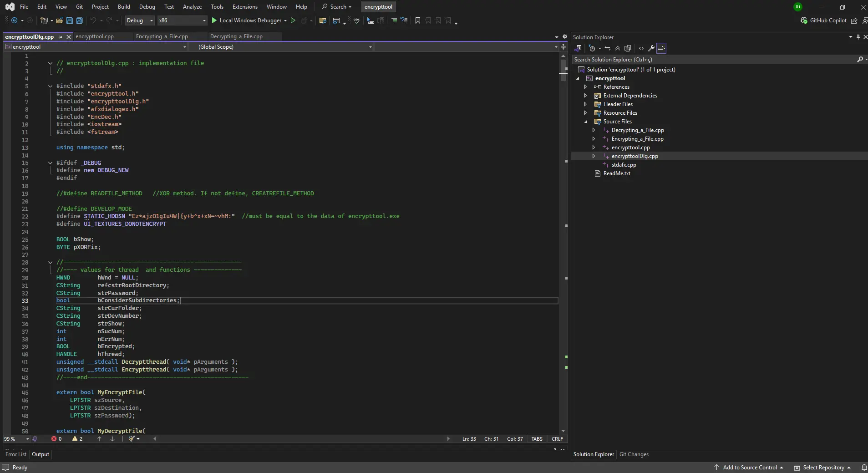Open the Build menu
The height and width of the screenshot is (473, 868).
click(x=124, y=7)
